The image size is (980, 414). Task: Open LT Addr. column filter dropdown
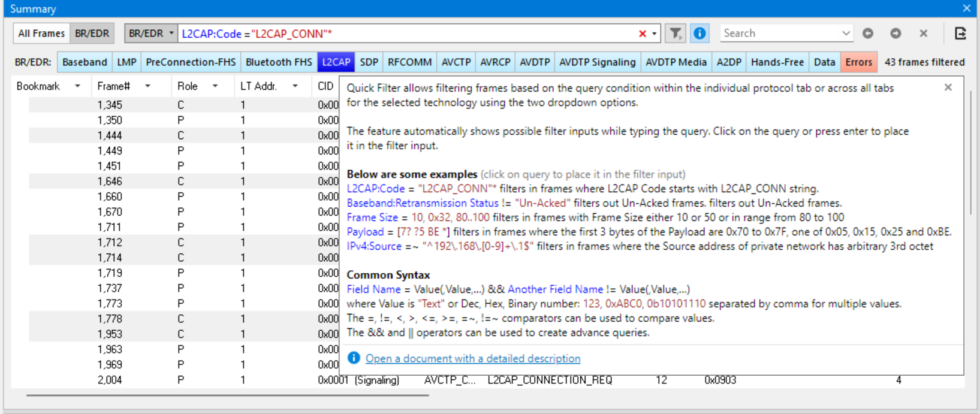[295, 86]
